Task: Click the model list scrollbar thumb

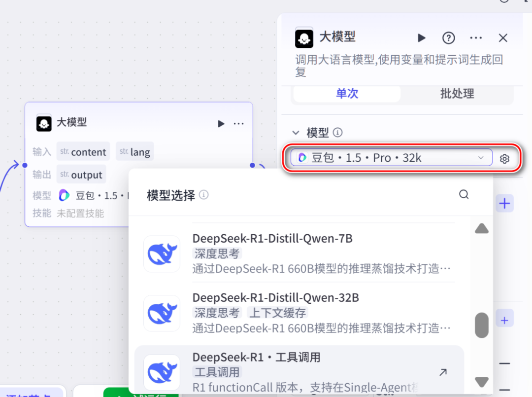Action: pyautogui.click(x=481, y=325)
